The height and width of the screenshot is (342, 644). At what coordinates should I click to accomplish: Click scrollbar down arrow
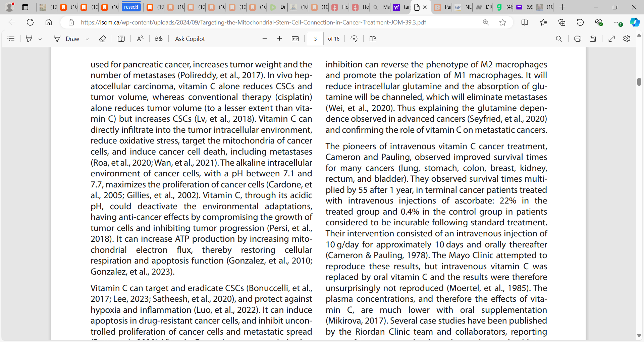pyautogui.click(x=639, y=336)
